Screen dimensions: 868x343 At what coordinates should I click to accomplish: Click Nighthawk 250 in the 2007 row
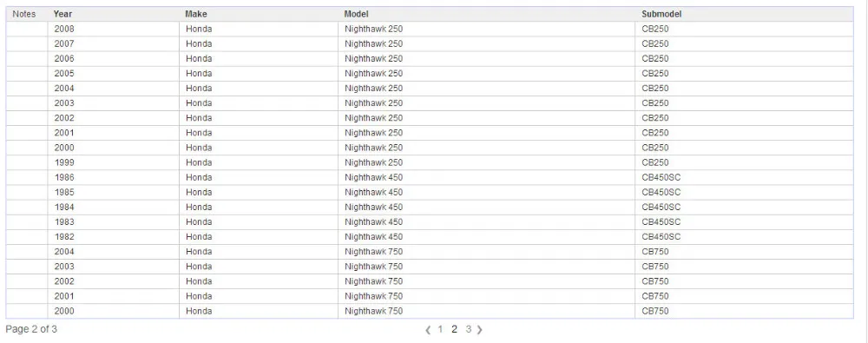click(x=373, y=43)
